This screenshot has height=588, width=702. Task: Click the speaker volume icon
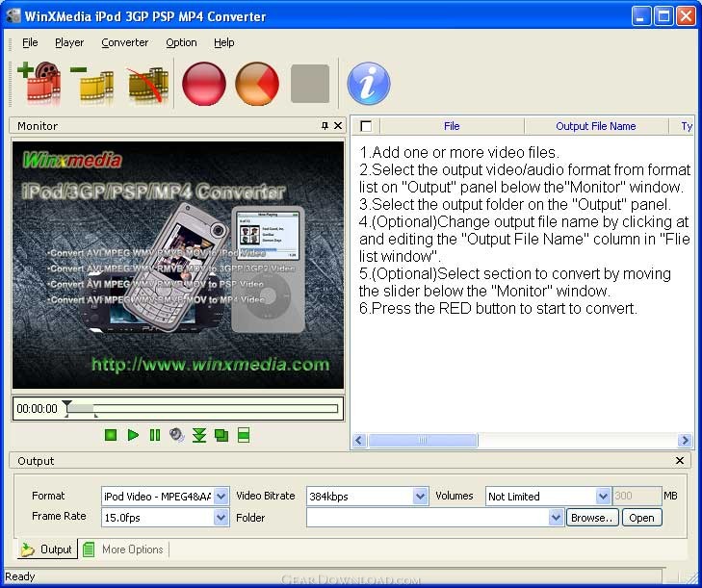coord(177,435)
